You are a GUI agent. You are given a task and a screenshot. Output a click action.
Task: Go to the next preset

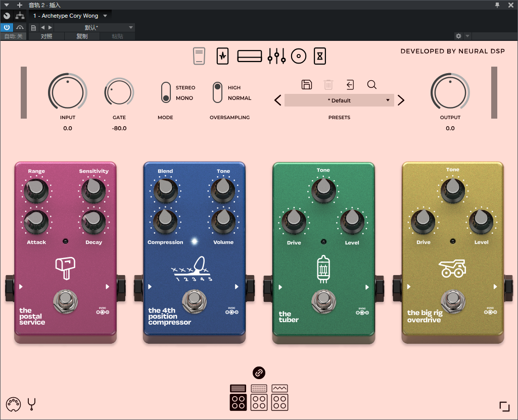401,100
